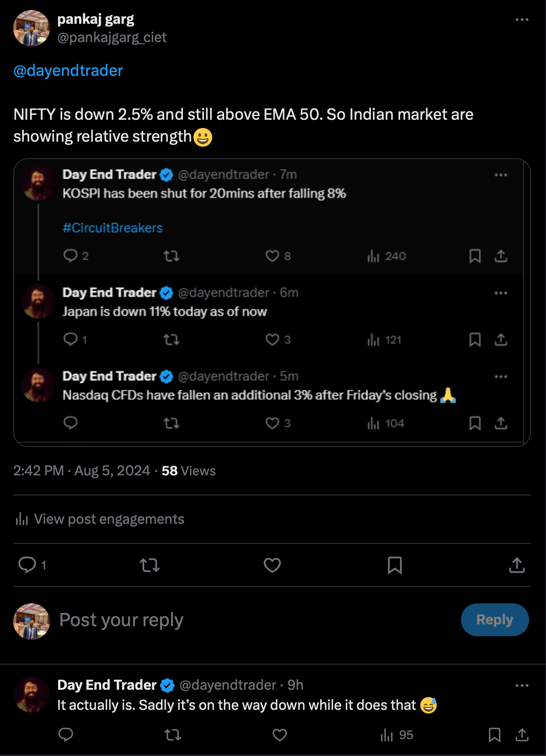This screenshot has width=546, height=756.
Task: Open more options for pankaj garg's post
Action: pos(522,20)
